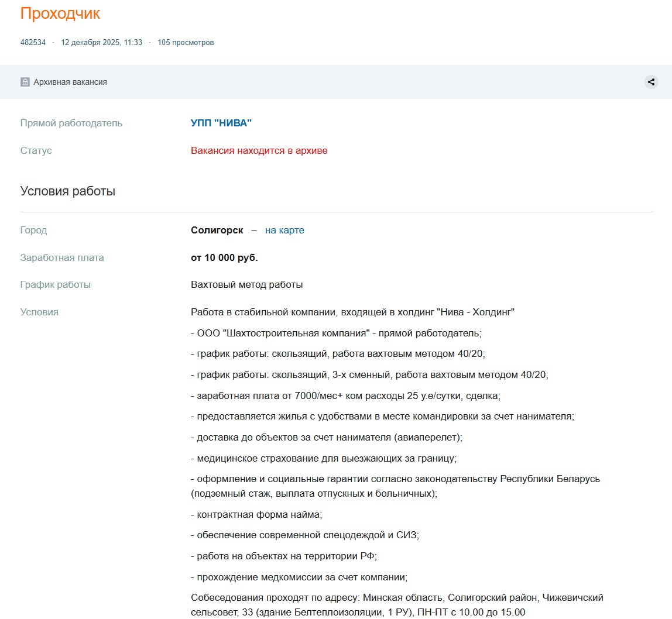
Task: Click the Собеседования проходят по адресу paragraph
Action: coord(397,605)
